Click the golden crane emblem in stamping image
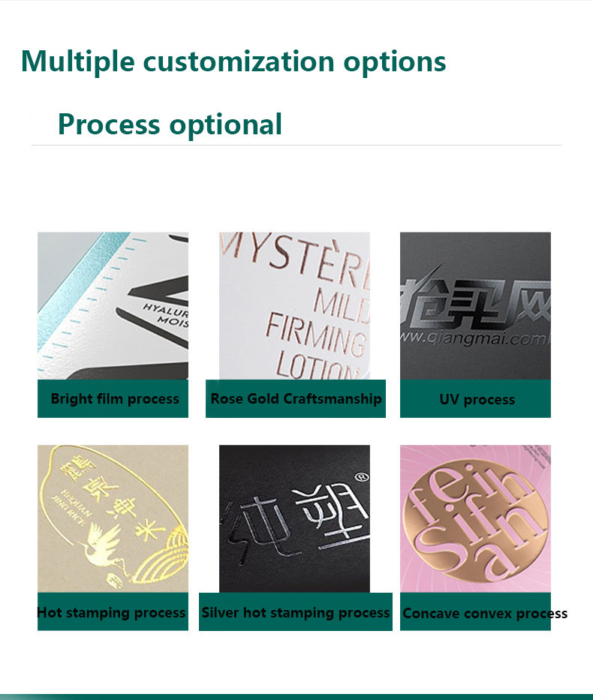This screenshot has height=700, width=593. click(101, 547)
